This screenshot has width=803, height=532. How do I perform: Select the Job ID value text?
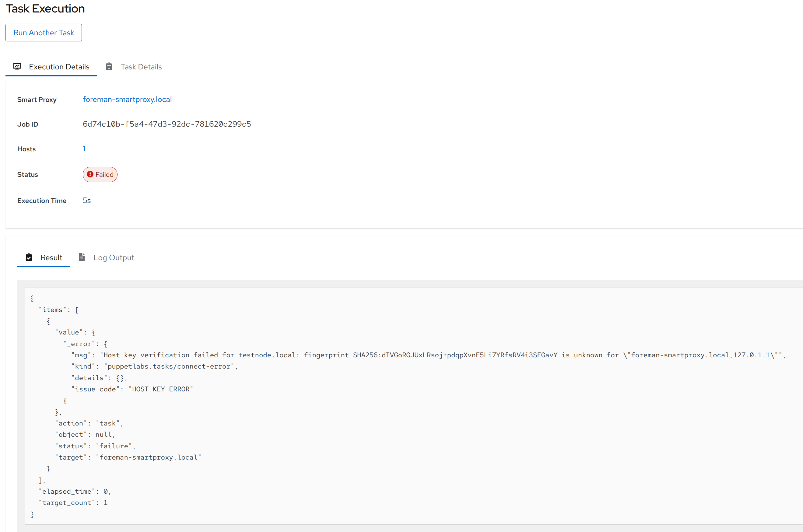coord(167,124)
